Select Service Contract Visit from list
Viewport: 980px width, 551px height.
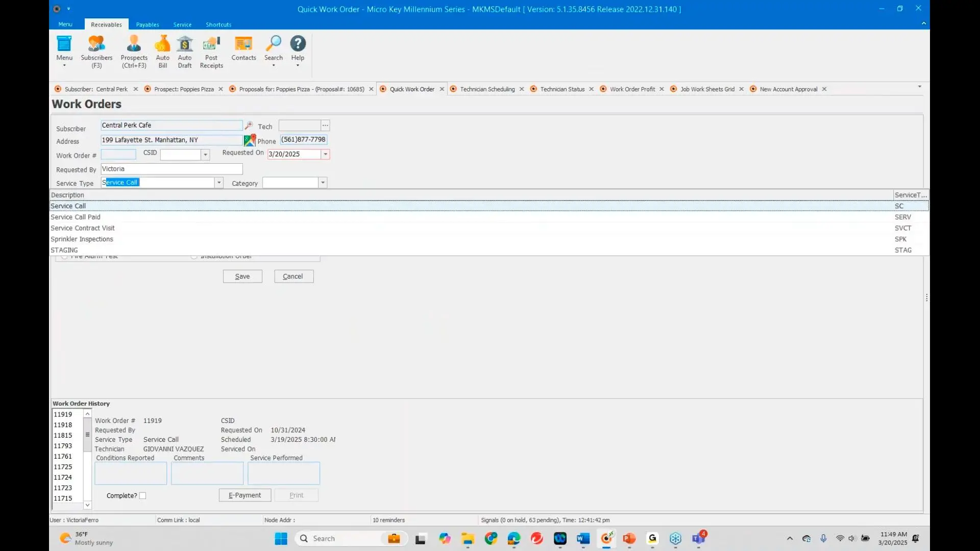click(x=83, y=228)
